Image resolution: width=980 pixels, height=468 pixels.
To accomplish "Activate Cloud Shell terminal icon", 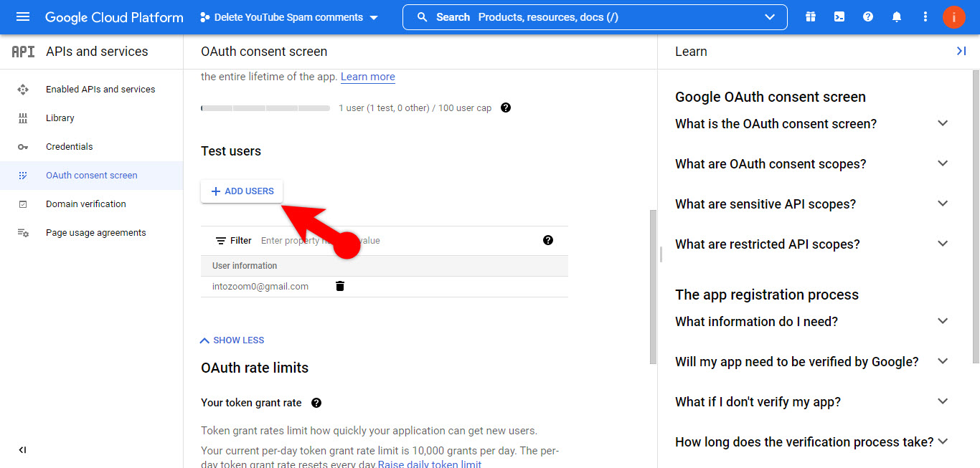I will [839, 17].
